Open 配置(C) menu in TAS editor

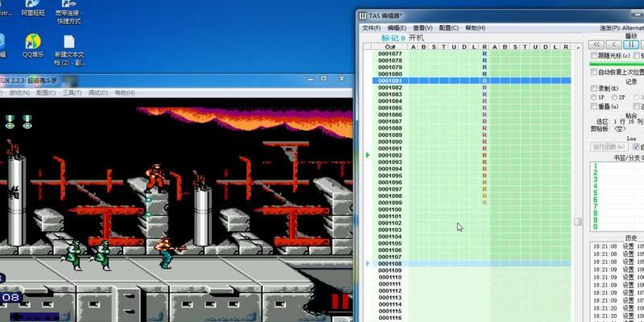[x=449, y=28]
